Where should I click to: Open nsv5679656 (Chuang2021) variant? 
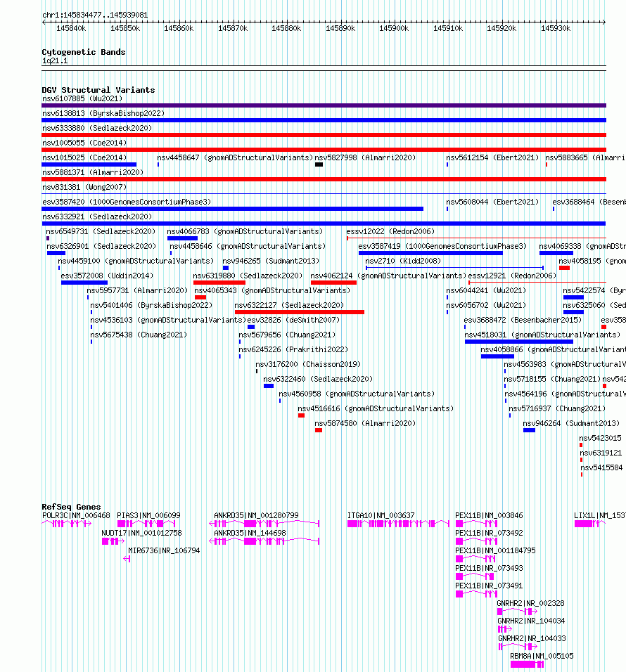point(287,335)
